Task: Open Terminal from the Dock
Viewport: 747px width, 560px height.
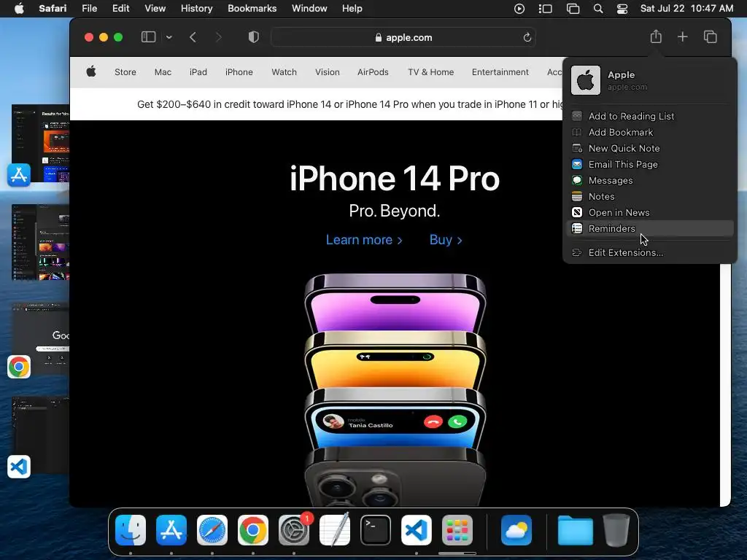Action: click(376, 530)
